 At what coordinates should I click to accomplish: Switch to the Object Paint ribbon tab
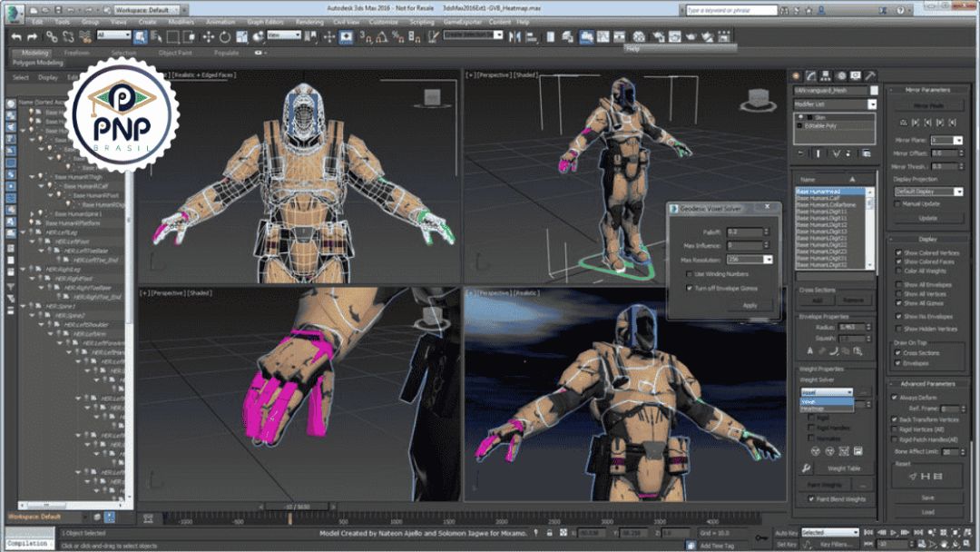175,53
